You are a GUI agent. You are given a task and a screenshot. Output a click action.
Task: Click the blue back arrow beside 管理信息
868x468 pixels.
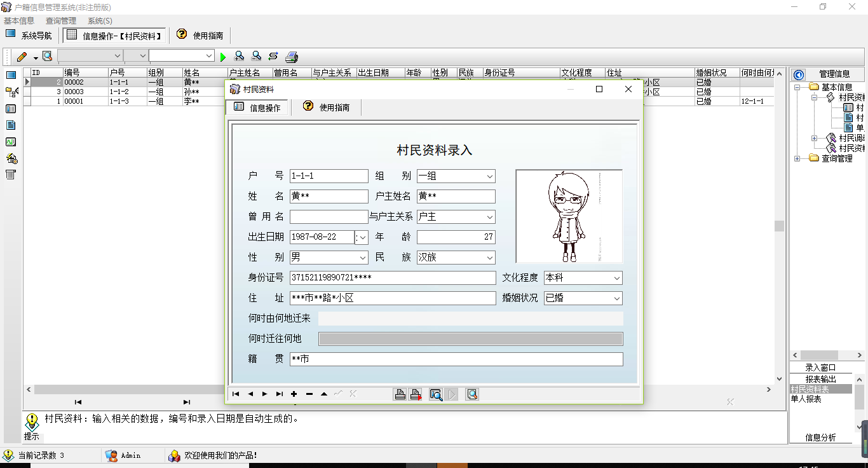coord(799,74)
